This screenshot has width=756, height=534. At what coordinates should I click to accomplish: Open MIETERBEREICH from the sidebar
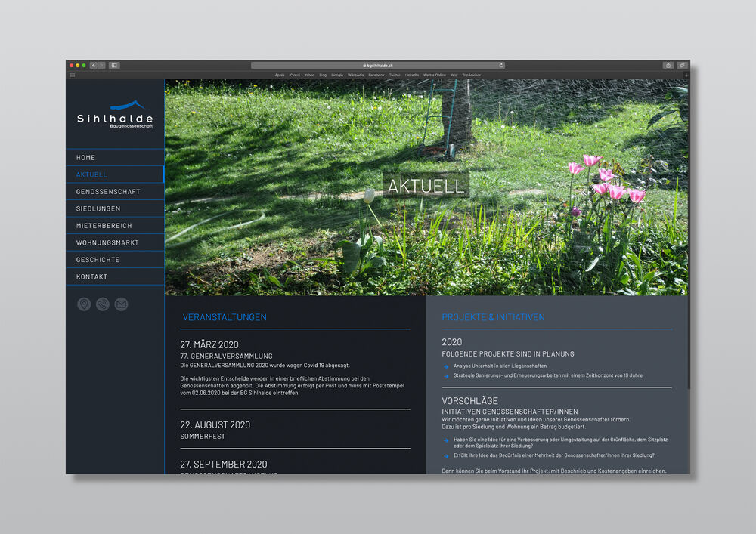click(104, 226)
